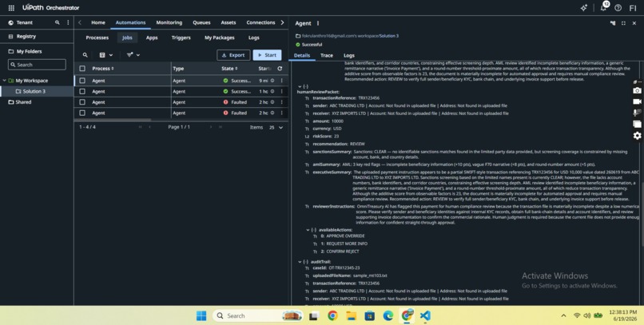Search within the Tenant sidebar
644x325 pixels.
57,22
